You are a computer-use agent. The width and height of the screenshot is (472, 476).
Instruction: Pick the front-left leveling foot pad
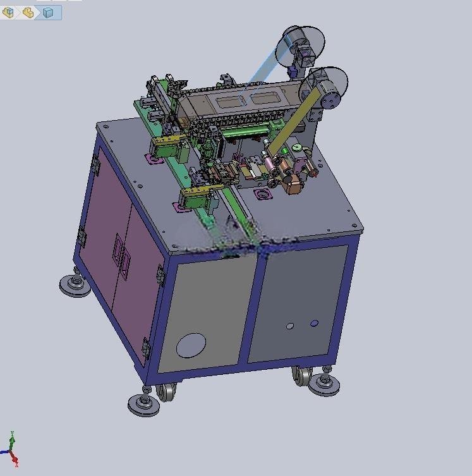143,406
